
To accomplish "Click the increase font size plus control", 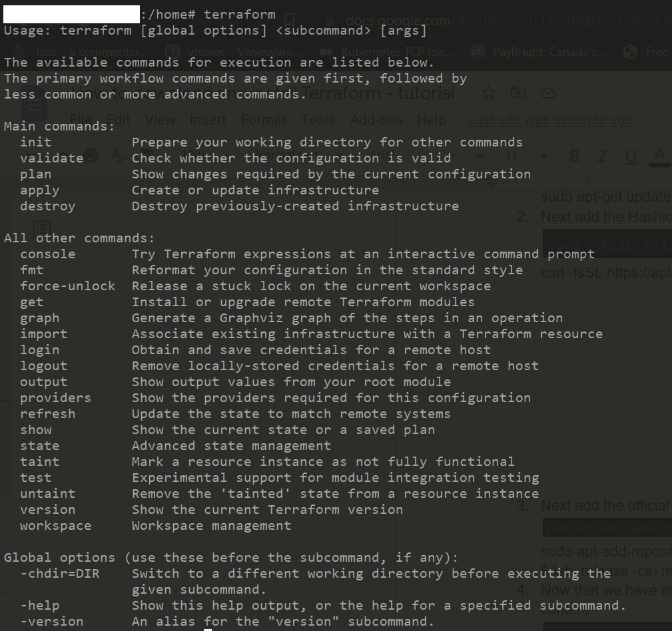I will (x=543, y=156).
